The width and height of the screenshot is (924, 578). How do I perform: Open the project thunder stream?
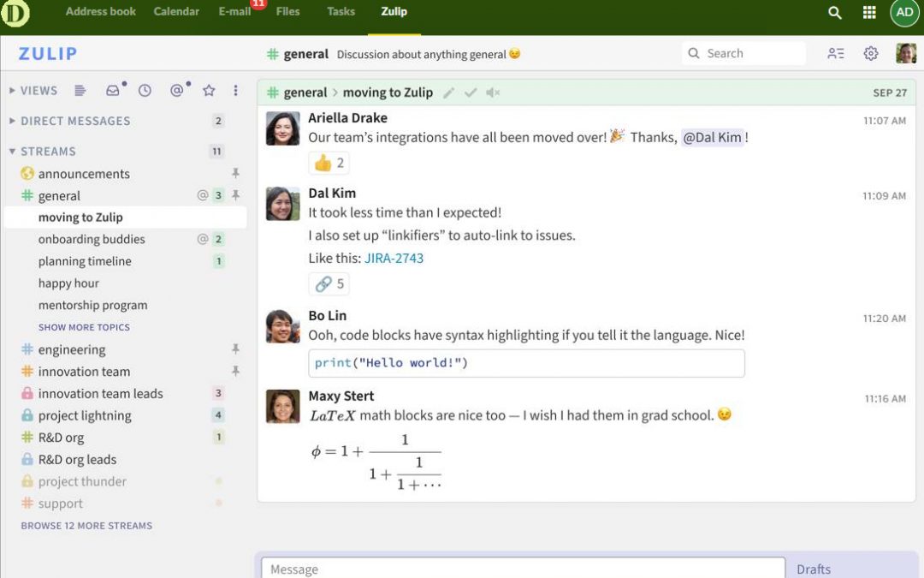[82, 482]
